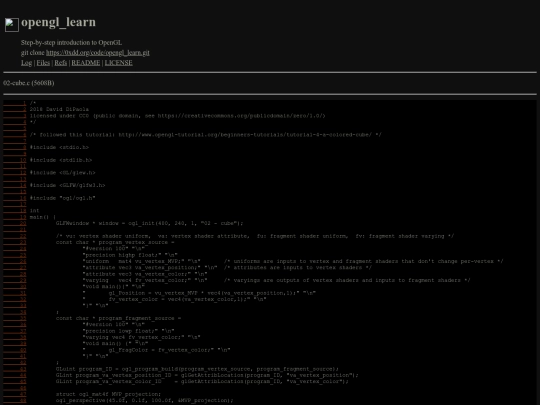This screenshot has width=540, height=405.
Task: Jump to line number 22 anchor
Action: point(15,236)
